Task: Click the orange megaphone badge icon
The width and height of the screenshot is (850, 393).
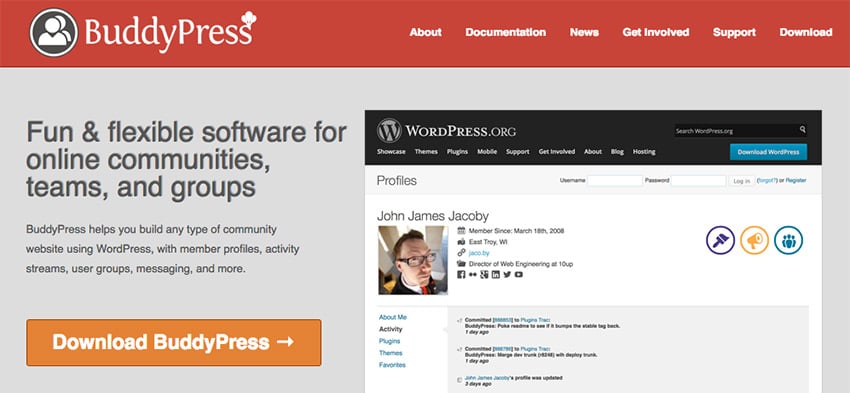Action: click(755, 240)
